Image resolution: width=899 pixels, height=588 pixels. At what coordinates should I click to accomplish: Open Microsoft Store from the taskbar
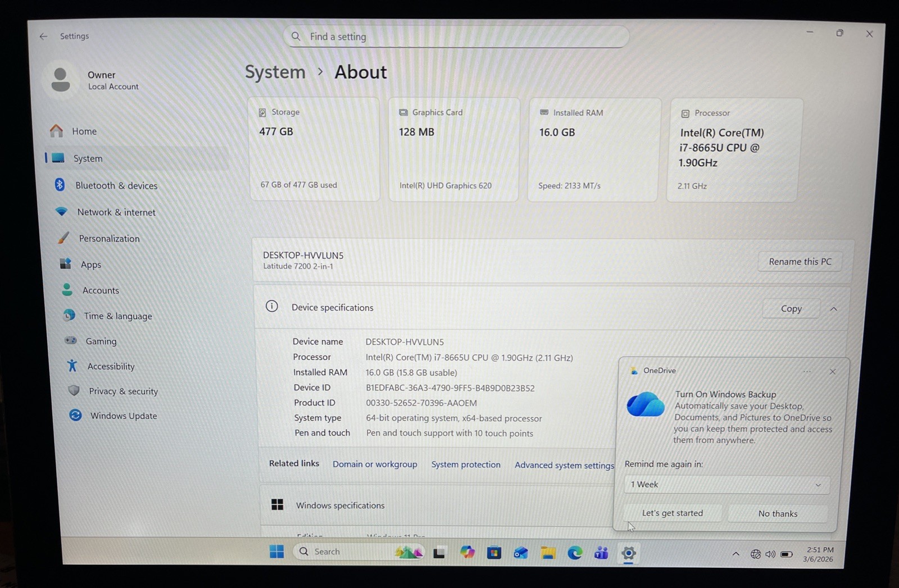[x=494, y=553]
